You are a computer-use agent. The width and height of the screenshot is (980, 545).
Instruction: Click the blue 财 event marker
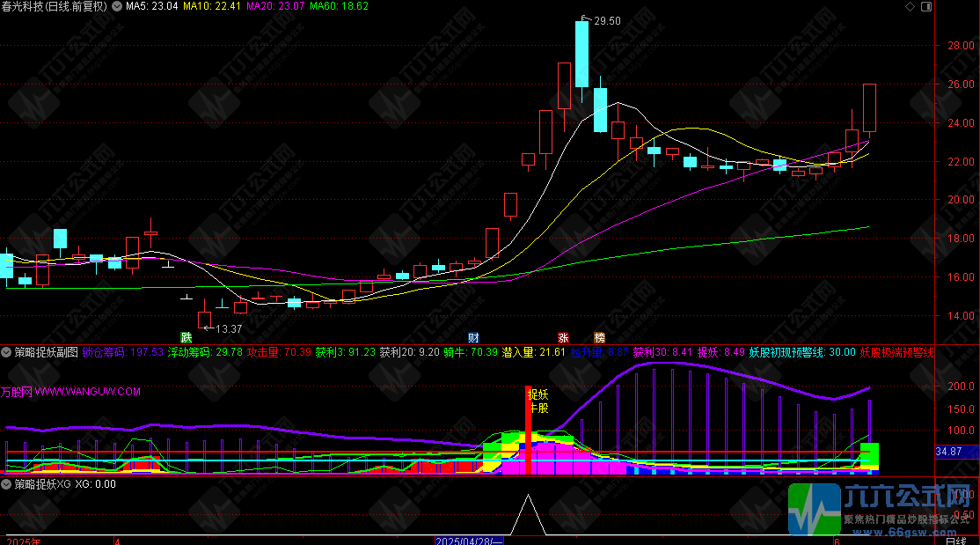473,338
